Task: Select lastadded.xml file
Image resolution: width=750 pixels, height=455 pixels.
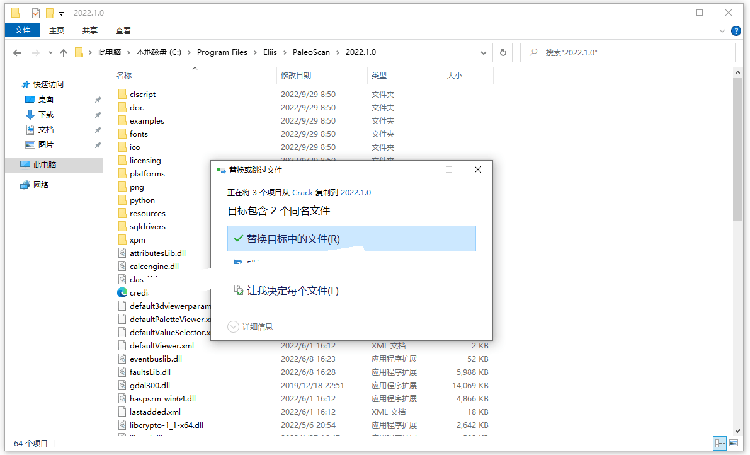Action: (x=149, y=411)
